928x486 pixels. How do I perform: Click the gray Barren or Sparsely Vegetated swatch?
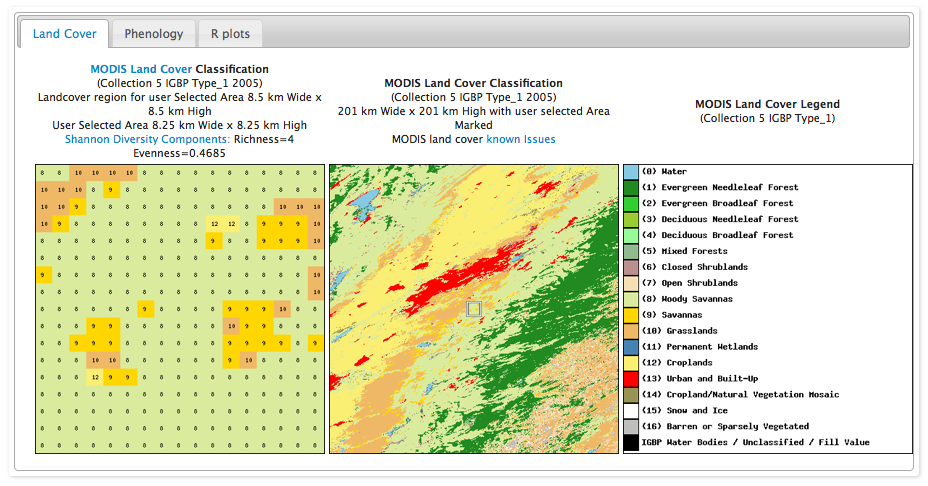tap(631, 428)
